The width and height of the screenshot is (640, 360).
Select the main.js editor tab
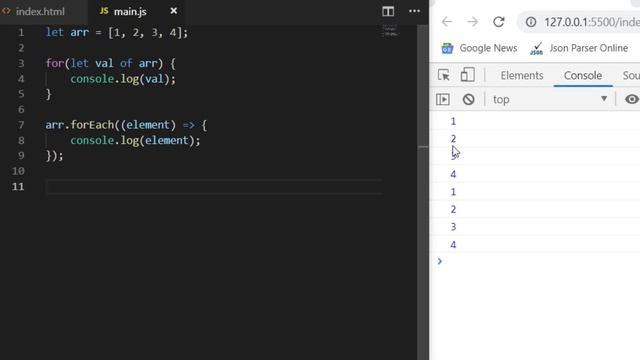[x=130, y=11]
